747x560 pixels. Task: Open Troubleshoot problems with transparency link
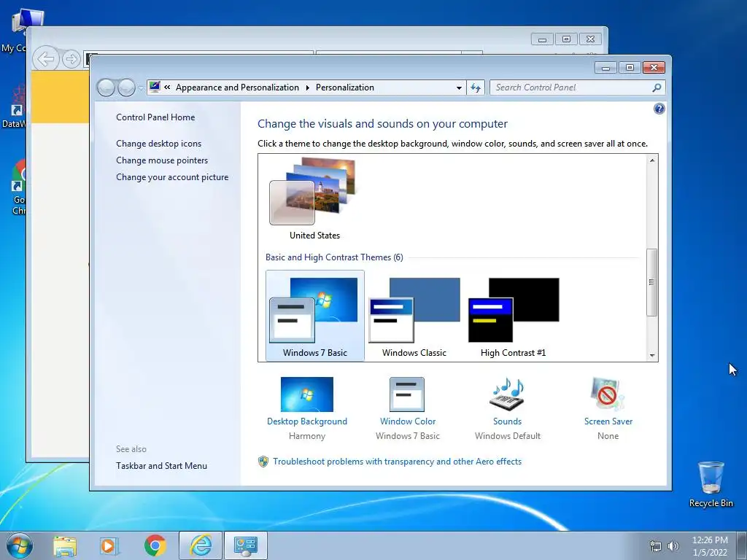point(398,462)
